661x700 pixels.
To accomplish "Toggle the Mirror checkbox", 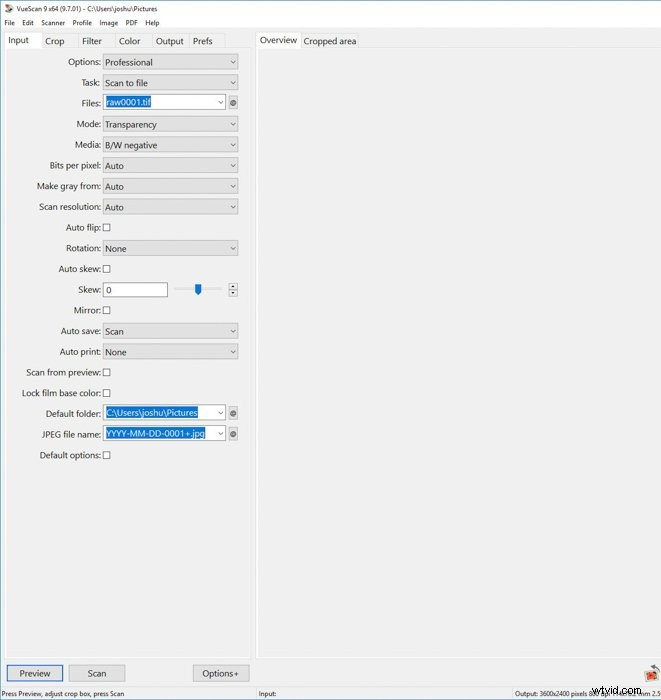I will 107,310.
